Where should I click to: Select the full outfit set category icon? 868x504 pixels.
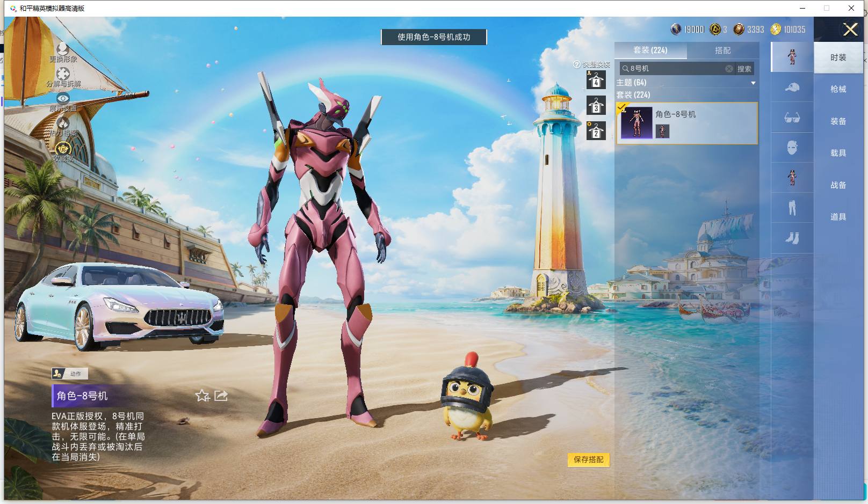792,57
